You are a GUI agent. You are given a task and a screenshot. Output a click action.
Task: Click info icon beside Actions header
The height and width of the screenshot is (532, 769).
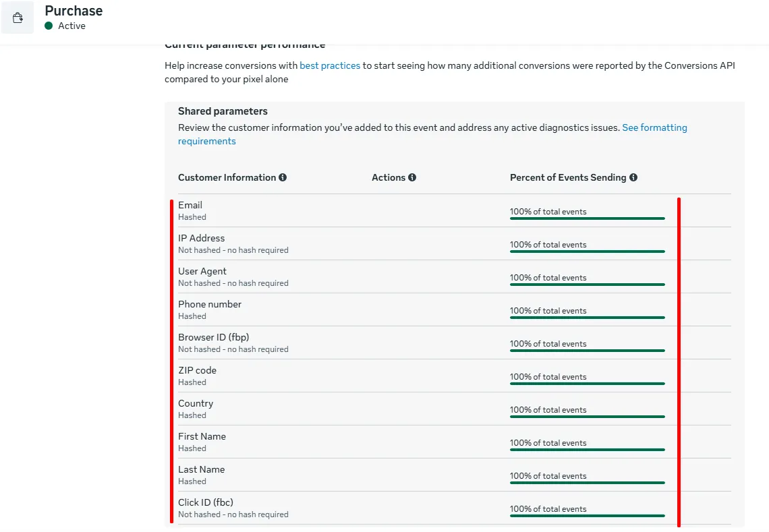point(412,177)
